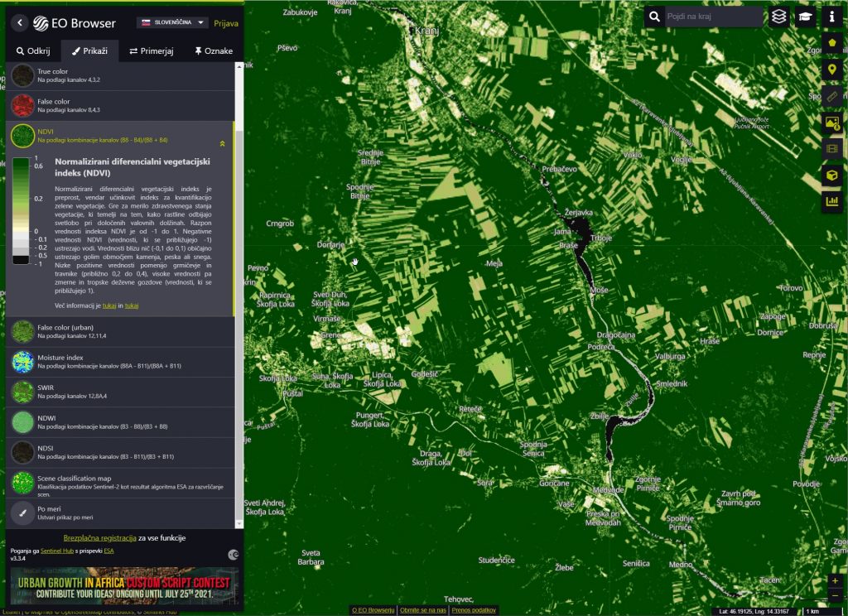Viewport: 848px width, 616px height.
Task: Click the search magnifier icon
Action: click(x=654, y=17)
